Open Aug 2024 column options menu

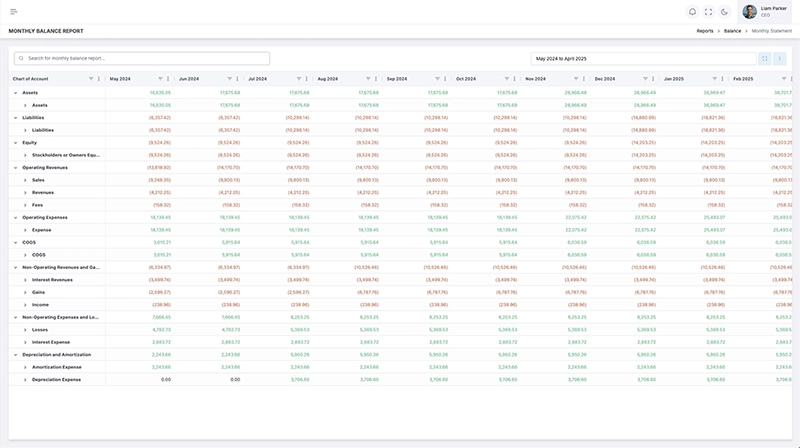click(376, 79)
